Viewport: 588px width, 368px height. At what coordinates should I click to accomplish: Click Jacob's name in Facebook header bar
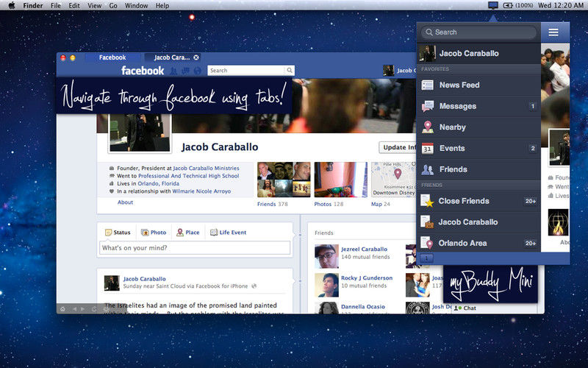click(x=406, y=71)
